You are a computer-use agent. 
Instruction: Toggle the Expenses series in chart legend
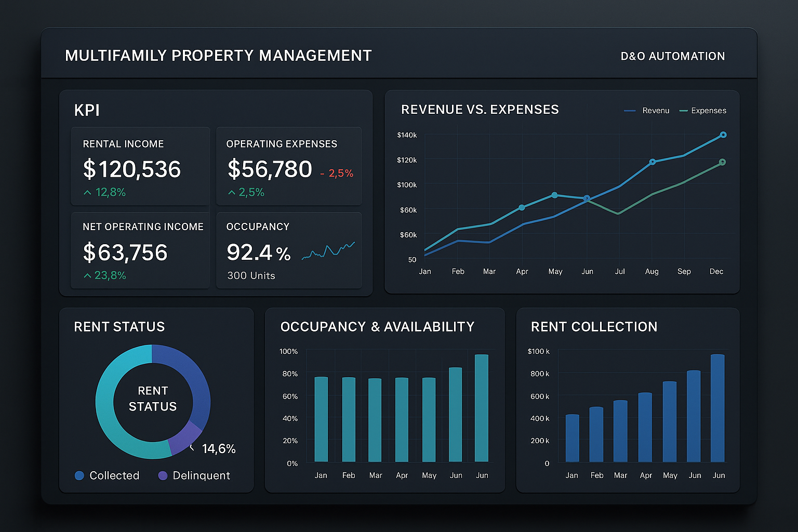pos(703,111)
